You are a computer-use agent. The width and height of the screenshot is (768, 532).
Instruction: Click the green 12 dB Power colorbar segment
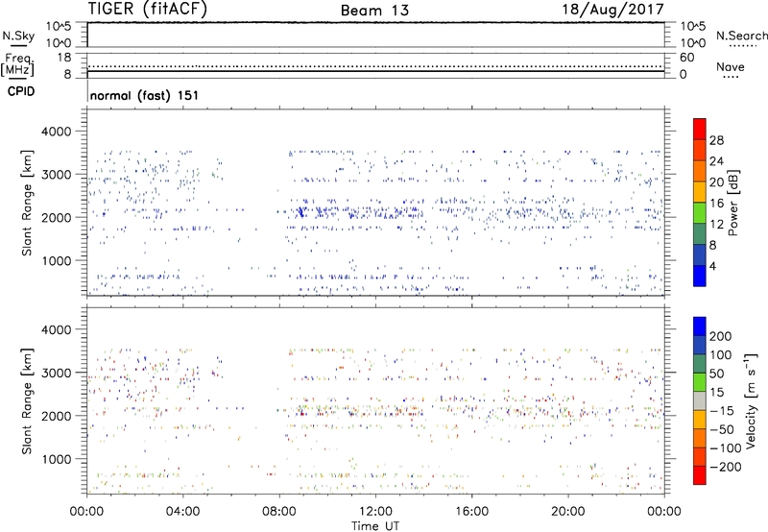coord(700,213)
